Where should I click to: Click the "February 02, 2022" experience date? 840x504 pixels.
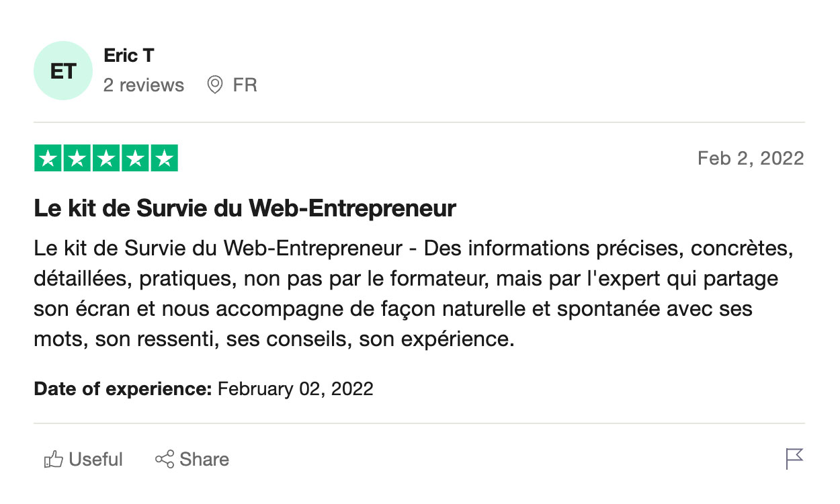click(x=296, y=389)
